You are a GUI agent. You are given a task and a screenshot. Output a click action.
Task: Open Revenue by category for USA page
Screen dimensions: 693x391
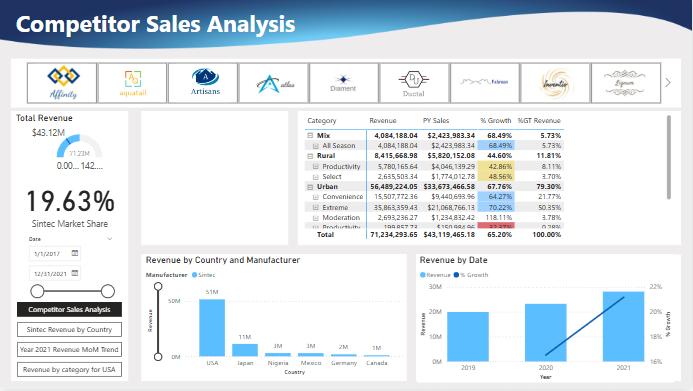pyautogui.click(x=69, y=369)
